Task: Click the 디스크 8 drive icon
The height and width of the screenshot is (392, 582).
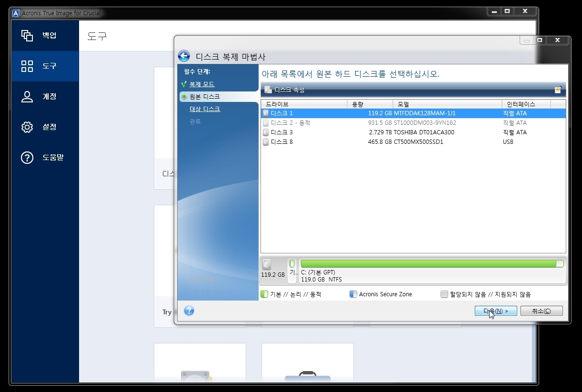Action: tap(266, 142)
